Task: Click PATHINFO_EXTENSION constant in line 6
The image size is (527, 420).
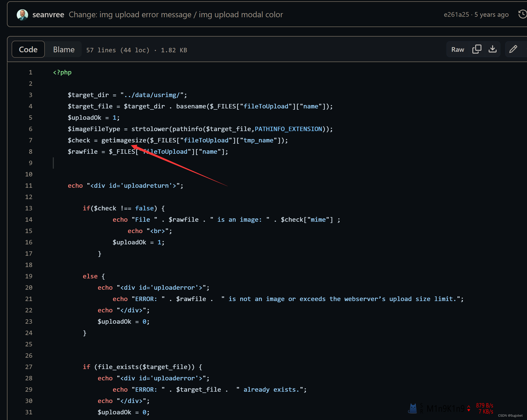Action: click(x=288, y=129)
